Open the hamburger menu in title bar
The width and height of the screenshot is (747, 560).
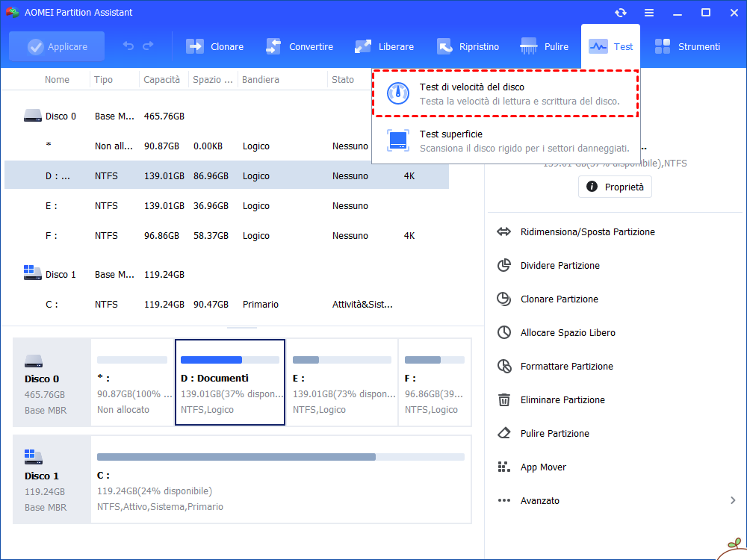click(x=649, y=13)
